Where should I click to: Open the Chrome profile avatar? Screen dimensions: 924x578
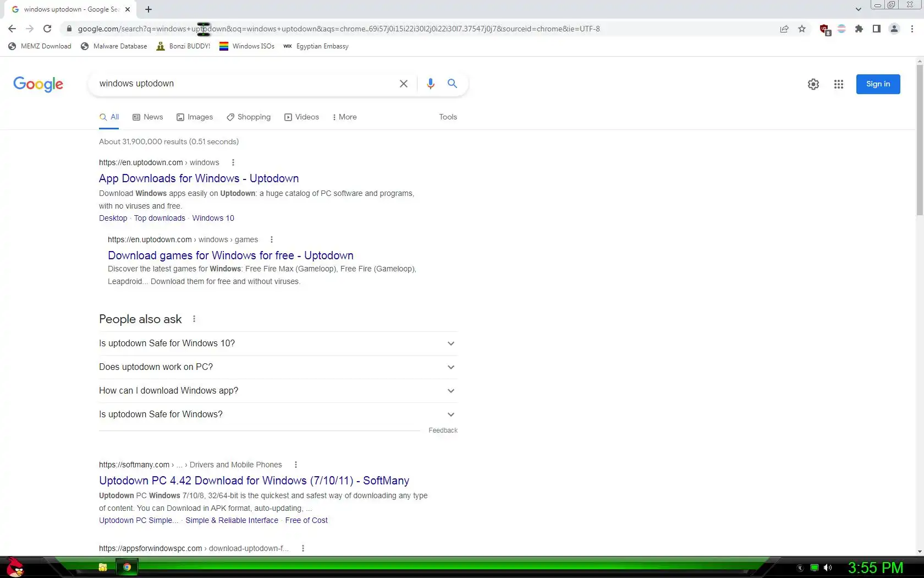point(894,29)
